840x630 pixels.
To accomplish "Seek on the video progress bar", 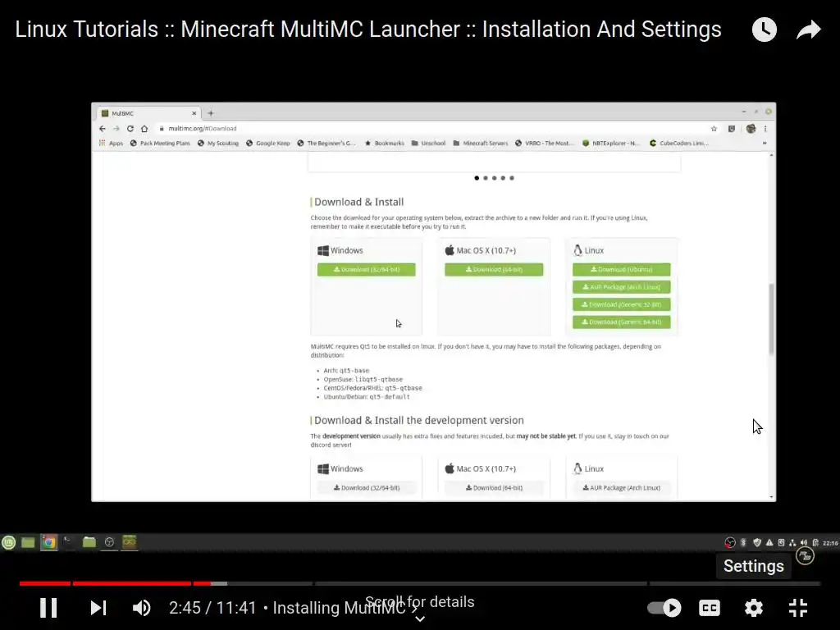I will [419, 583].
